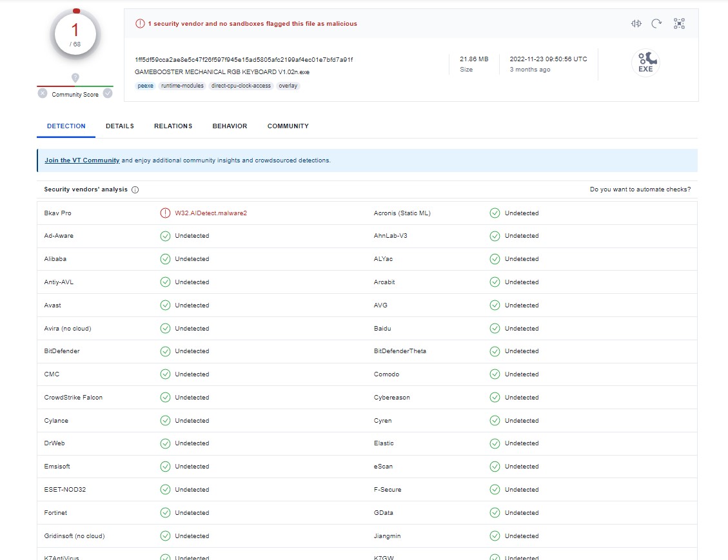Viewport: 728px width, 560px height.
Task: Click the info icon beside Security vendors' analysis
Action: [x=135, y=189]
